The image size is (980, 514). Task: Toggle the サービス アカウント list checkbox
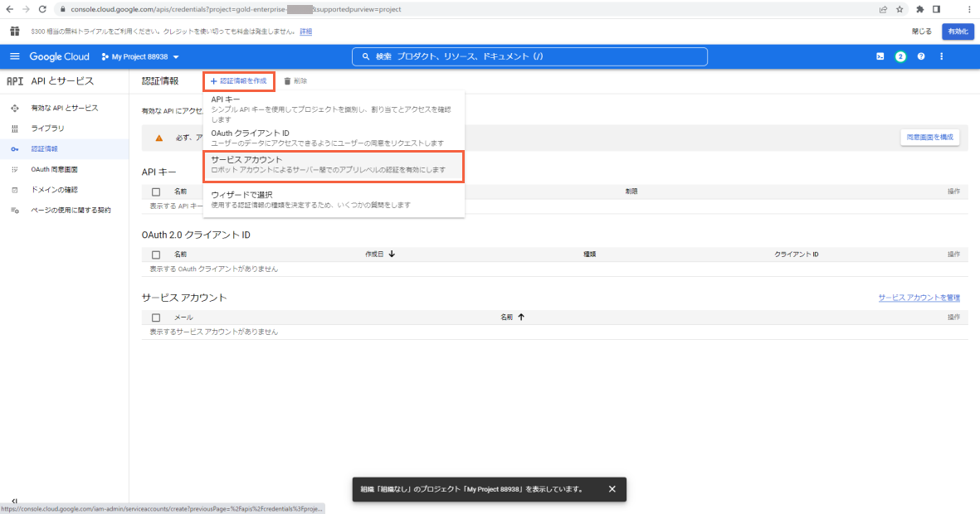click(x=155, y=317)
